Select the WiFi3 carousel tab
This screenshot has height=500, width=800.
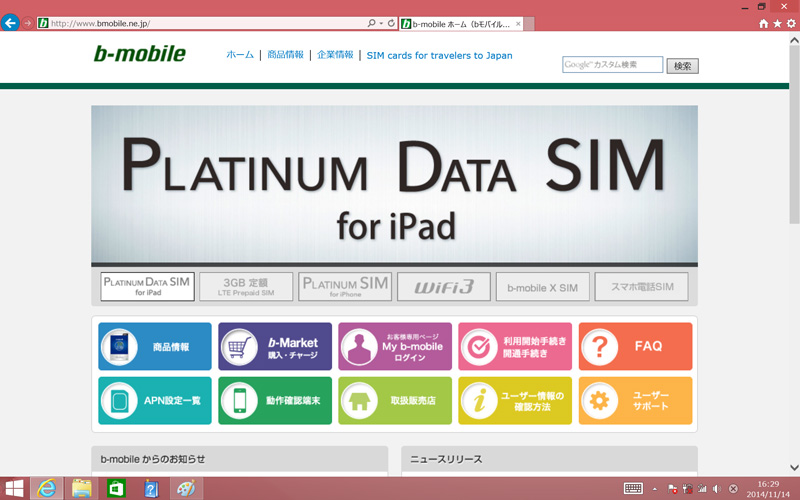443,287
